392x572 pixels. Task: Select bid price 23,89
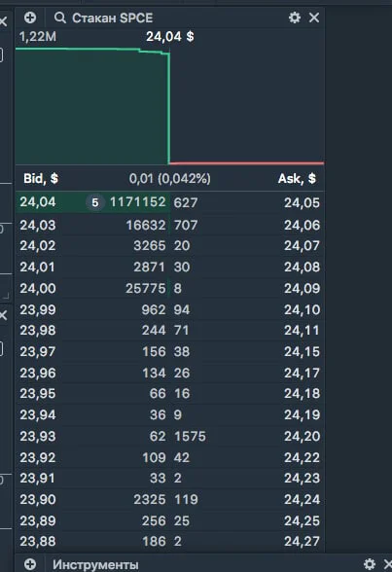pyautogui.click(x=38, y=521)
